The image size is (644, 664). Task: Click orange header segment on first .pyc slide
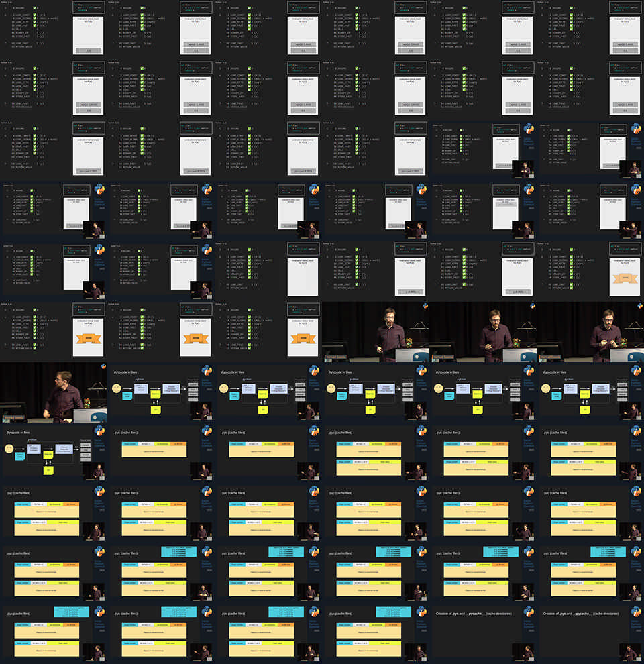[x=177, y=444]
